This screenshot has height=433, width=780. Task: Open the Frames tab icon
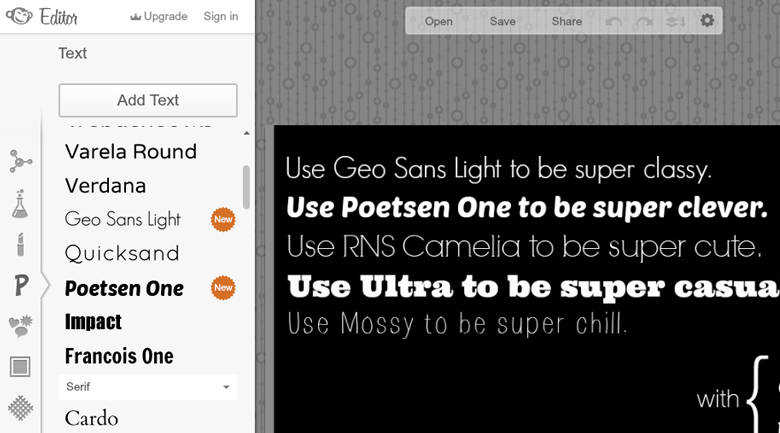pyautogui.click(x=20, y=367)
